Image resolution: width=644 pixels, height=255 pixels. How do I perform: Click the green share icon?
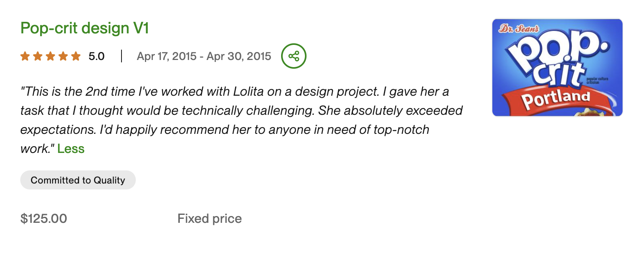pos(294,56)
